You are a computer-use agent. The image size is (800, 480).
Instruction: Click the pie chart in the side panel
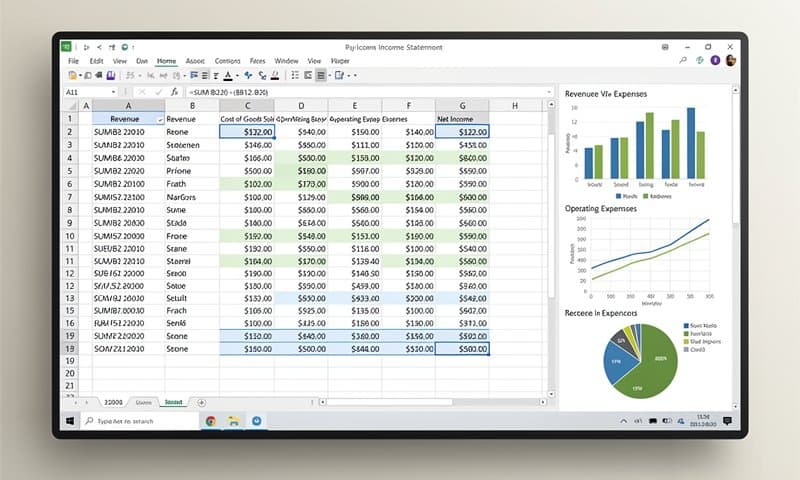point(641,361)
